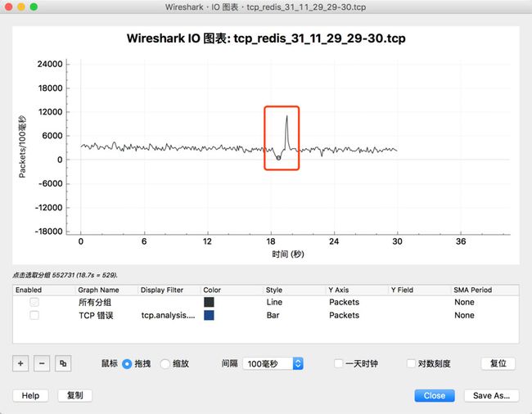Open the blue color swatch for TCP 错误
This screenshot has width=532, height=414.
coord(209,315)
